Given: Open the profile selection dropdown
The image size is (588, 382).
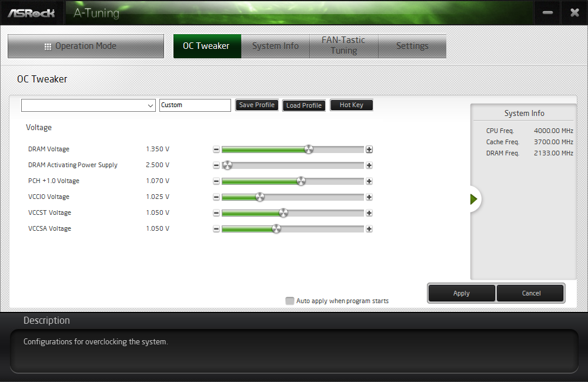Looking at the screenshot, I should tap(89, 105).
